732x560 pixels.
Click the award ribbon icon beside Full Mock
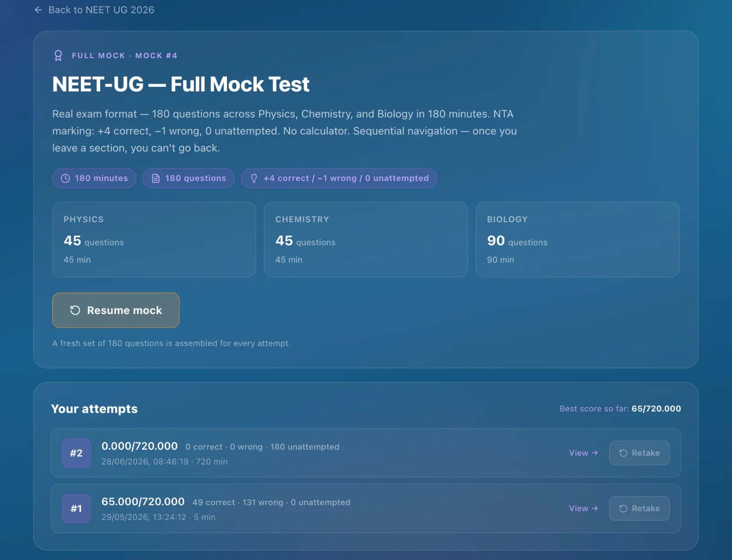click(x=58, y=56)
